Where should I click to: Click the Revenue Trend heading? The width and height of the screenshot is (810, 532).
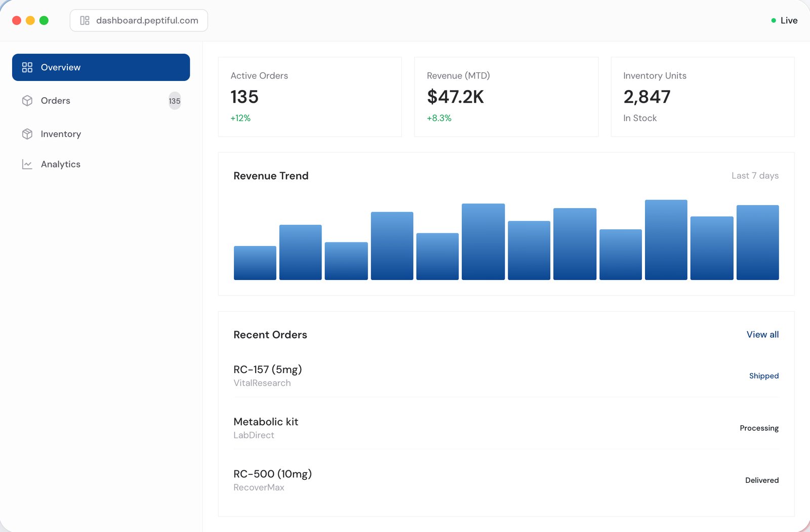tap(271, 176)
